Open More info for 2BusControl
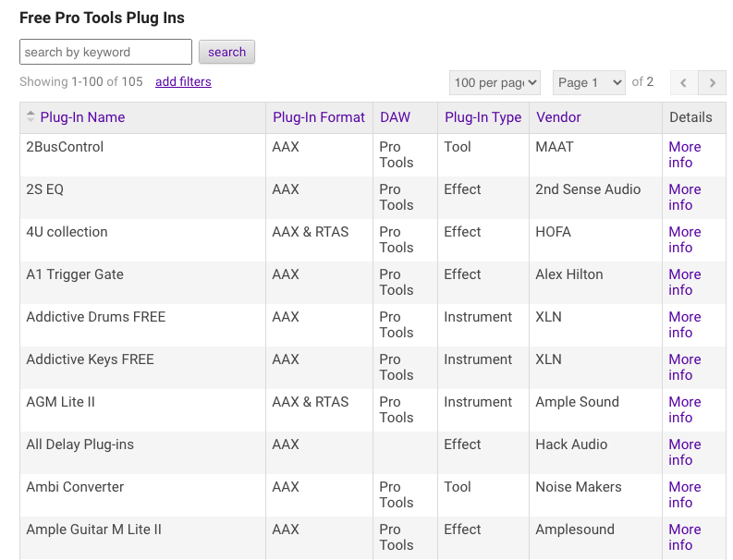Viewport: 733px width, 560px height. [684, 154]
